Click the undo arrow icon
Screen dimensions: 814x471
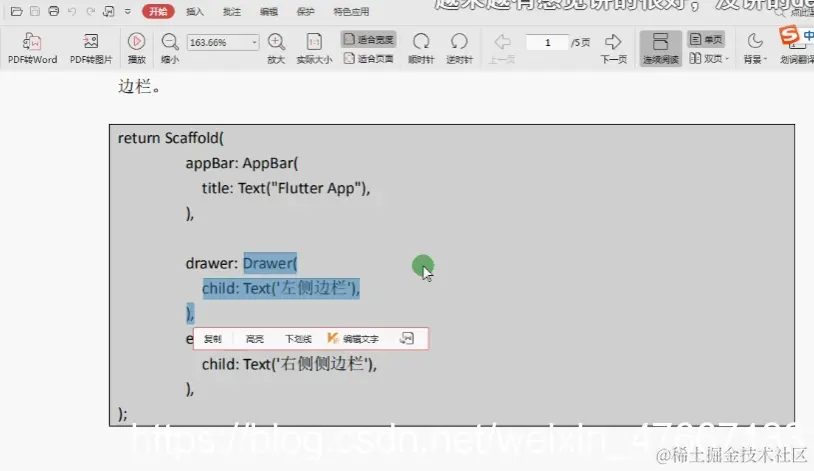72,11
